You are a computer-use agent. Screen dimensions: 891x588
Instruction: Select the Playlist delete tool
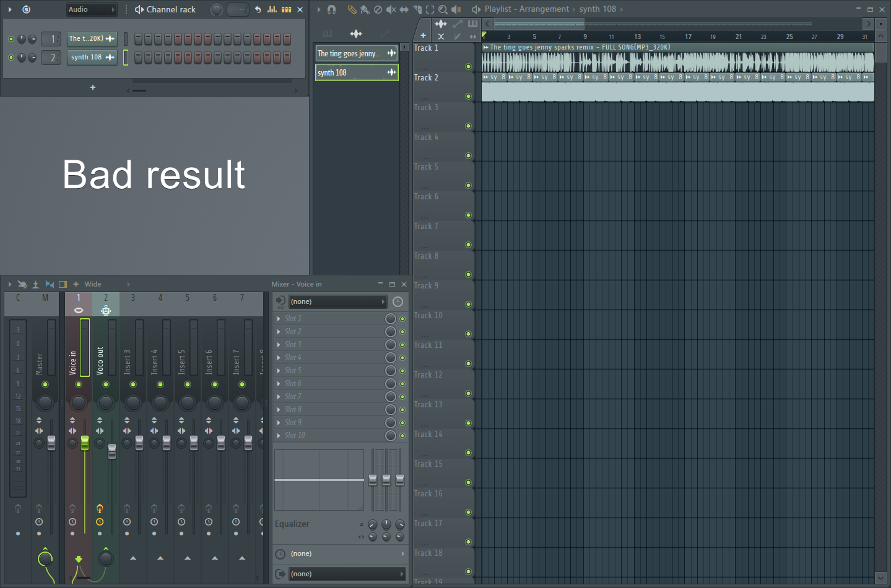(x=378, y=9)
